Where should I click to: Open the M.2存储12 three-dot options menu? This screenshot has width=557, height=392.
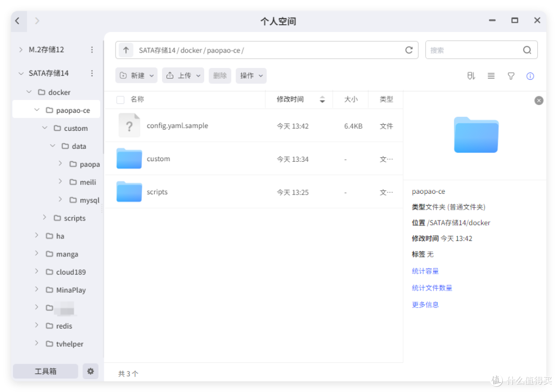coord(92,49)
